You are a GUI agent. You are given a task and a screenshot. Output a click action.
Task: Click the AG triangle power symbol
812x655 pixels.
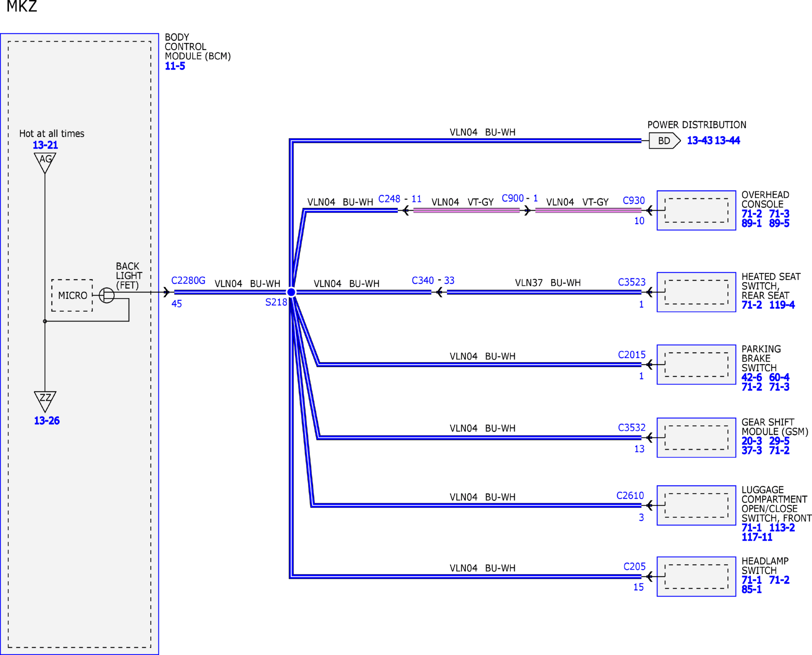click(45, 163)
